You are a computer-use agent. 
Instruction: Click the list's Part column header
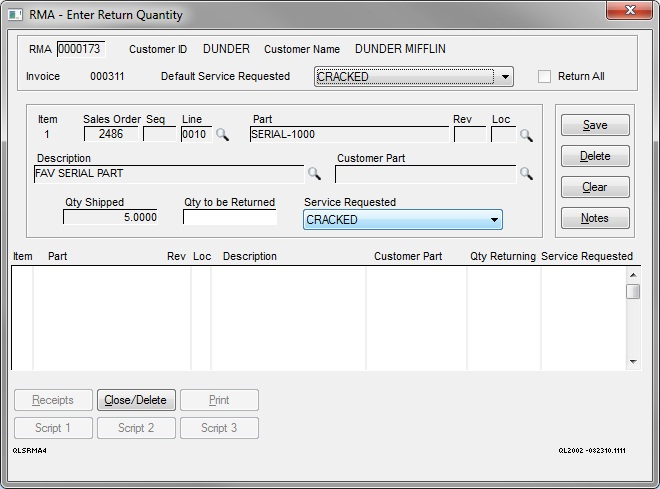coord(57,256)
